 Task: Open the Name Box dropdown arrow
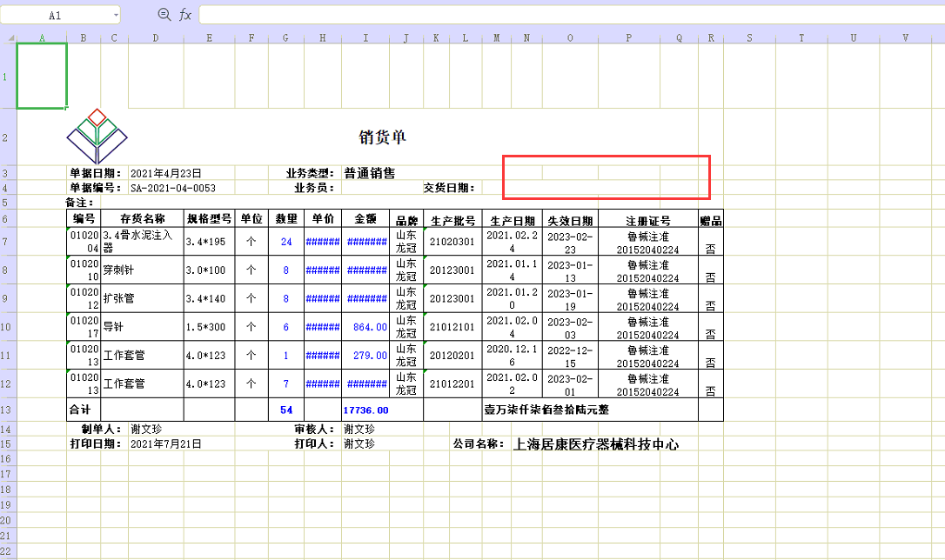(x=116, y=15)
